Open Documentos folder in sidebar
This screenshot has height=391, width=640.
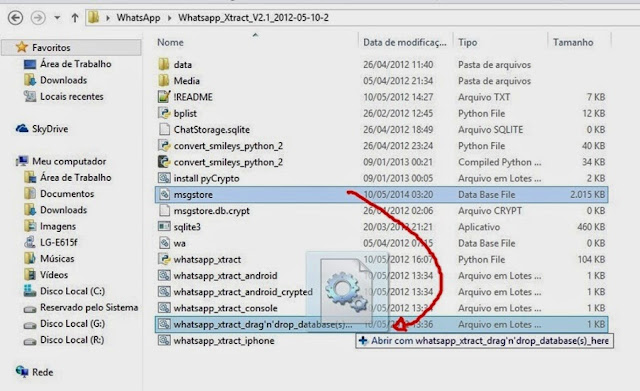pos(67,194)
